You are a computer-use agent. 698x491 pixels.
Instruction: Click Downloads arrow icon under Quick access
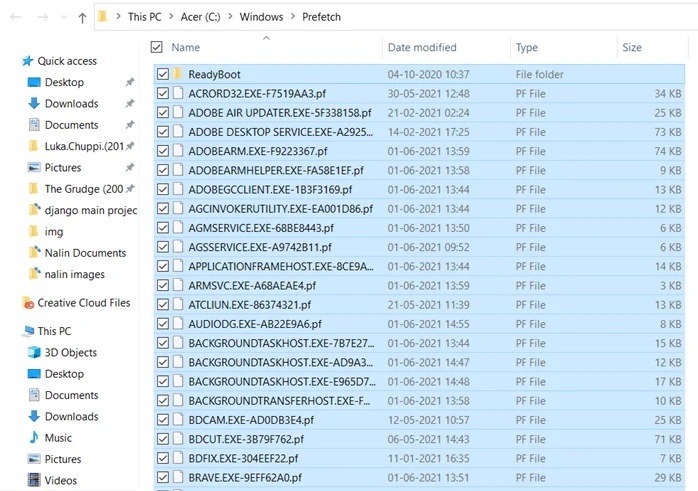tap(34, 103)
